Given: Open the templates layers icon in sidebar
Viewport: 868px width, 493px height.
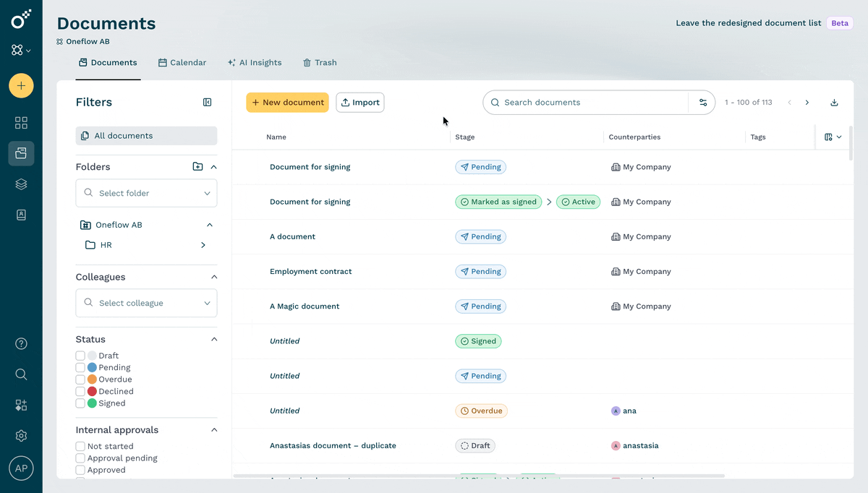Looking at the screenshot, I should click(x=21, y=184).
